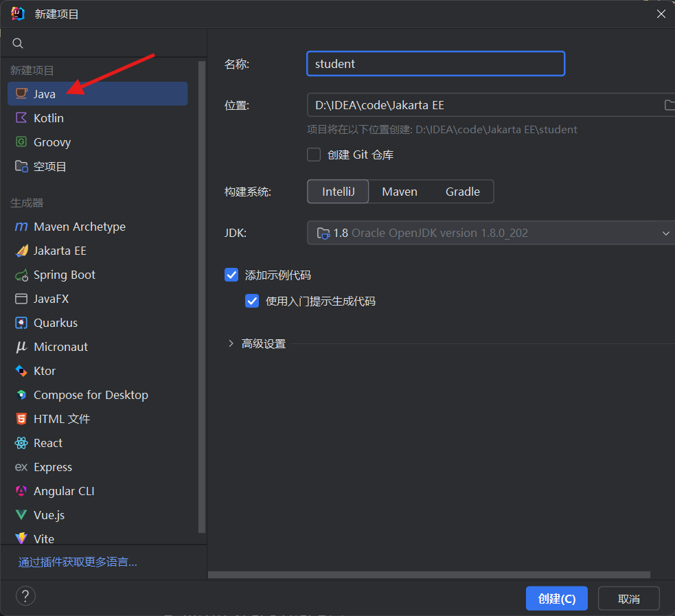Uncheck the 添加示例代码 checkbox
Screen dimensions: 675x616
231,275
